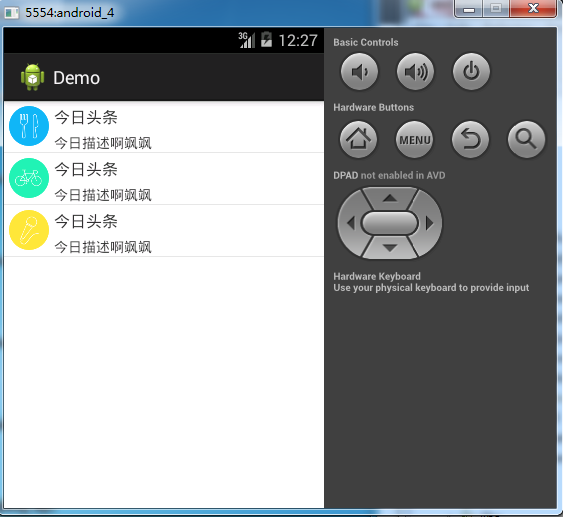Click the Demo title in action bar
This screenshot has height=517, width=563.
[x=76, y=78]
